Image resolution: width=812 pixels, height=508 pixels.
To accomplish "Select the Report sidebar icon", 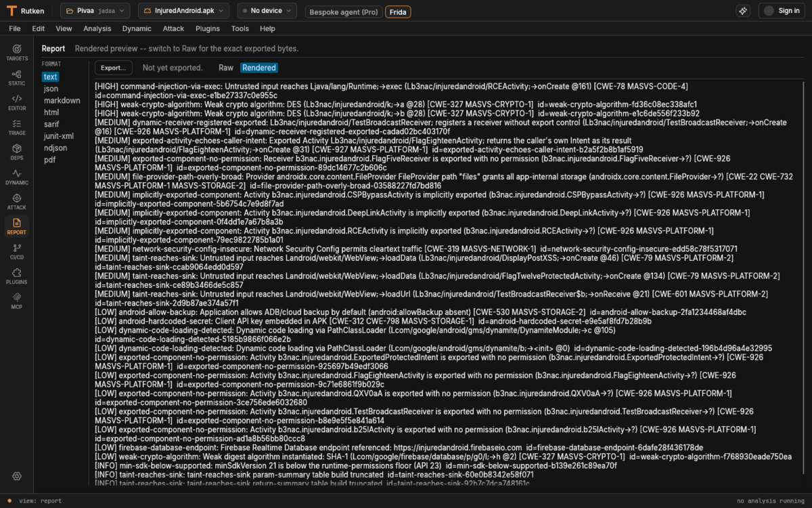I will 17,226.
